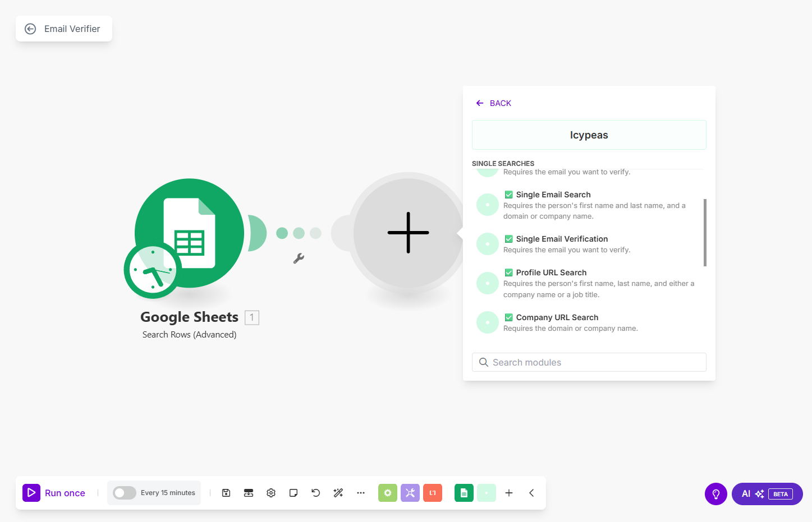The width and height of the screenshot is (812, 522).
Task: Select the Single Email Search module
Action: coord(589,205)
